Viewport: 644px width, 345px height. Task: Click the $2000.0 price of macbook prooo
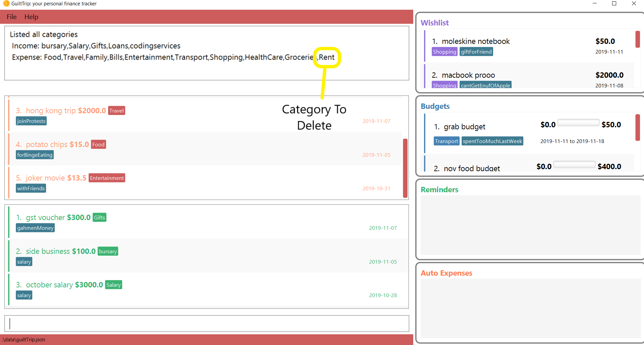(x=609, y=75)
